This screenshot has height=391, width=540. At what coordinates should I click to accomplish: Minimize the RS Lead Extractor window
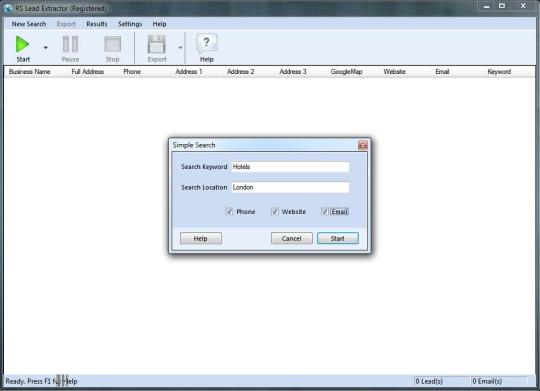coord(487,6)
